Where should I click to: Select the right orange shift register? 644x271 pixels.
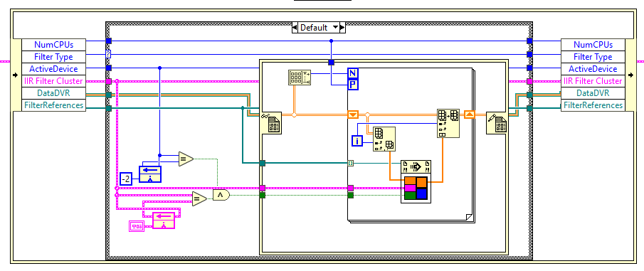pyautogui.click(x=470, y=115)
